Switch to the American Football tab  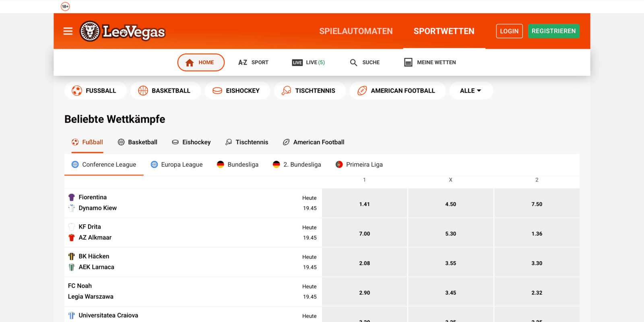click(x=314, y=142)
